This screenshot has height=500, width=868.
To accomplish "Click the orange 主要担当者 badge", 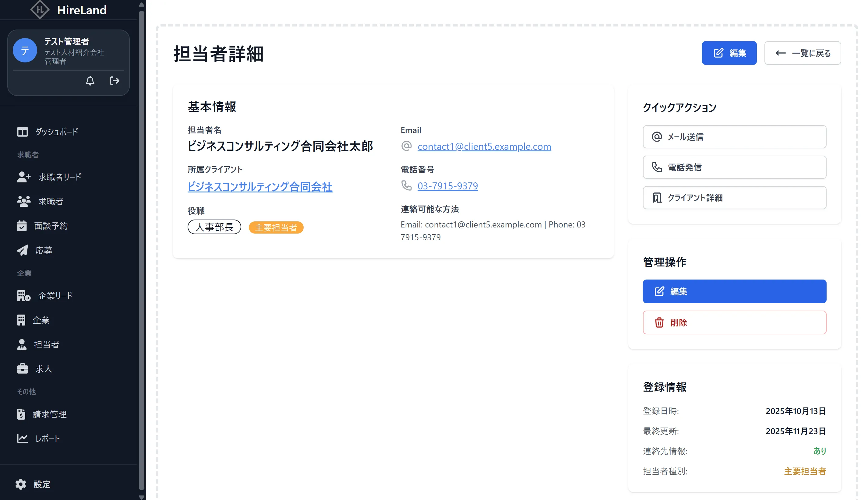I will [x=276, y=228].
